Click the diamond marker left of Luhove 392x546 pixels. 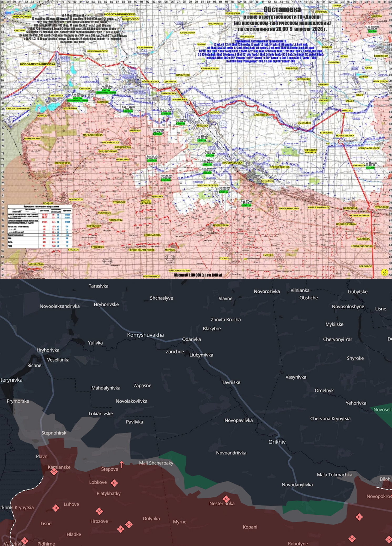[56, 508]
